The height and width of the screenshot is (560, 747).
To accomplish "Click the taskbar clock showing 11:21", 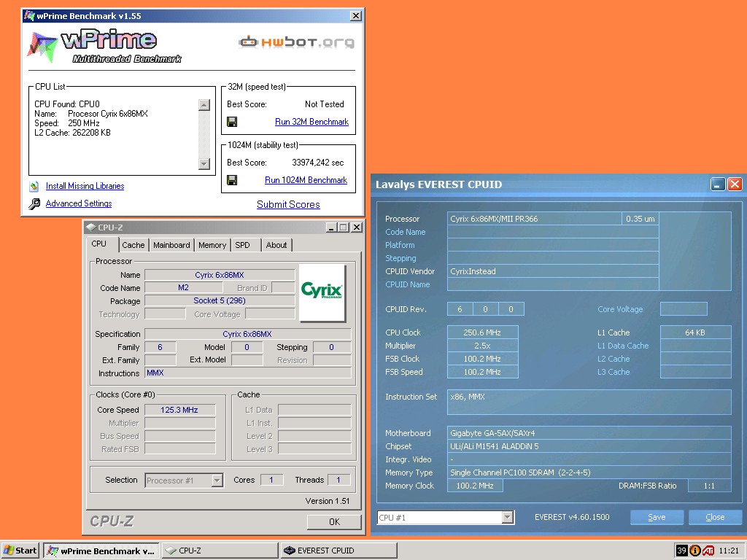I will click(x=729, y=551).
